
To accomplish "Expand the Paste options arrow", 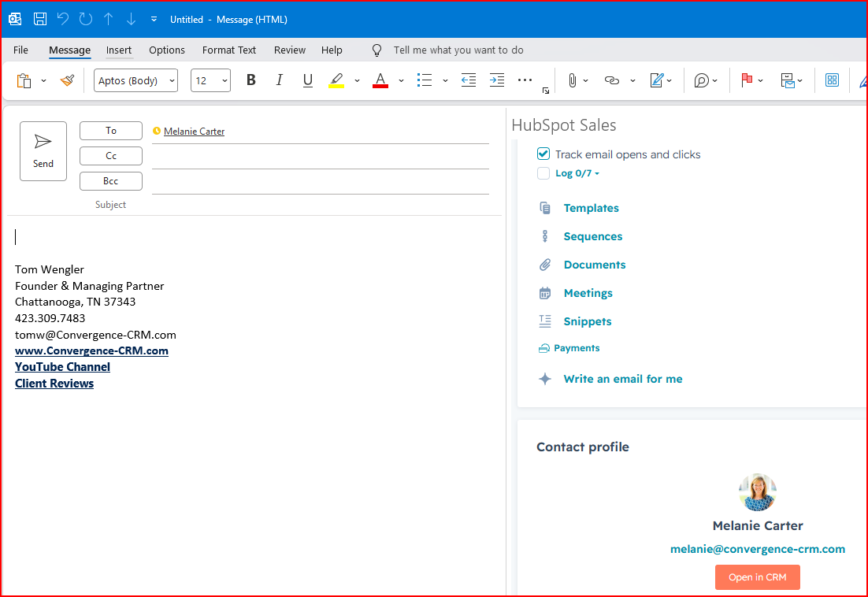I will (44, 81).
